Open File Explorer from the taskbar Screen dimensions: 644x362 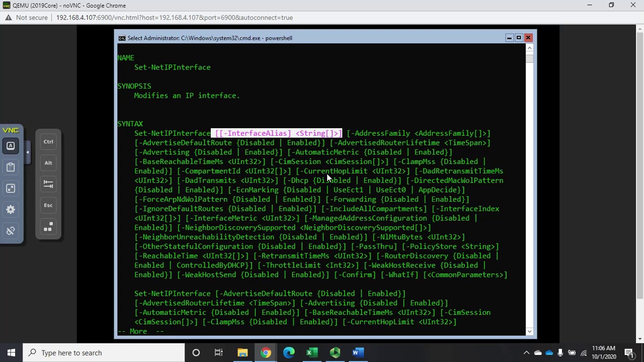[243, 353]
